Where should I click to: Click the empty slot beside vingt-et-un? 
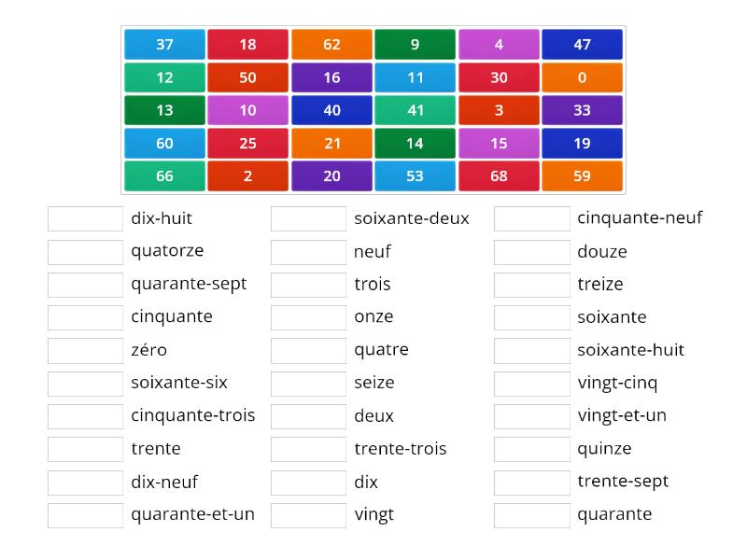pos(532,416)
